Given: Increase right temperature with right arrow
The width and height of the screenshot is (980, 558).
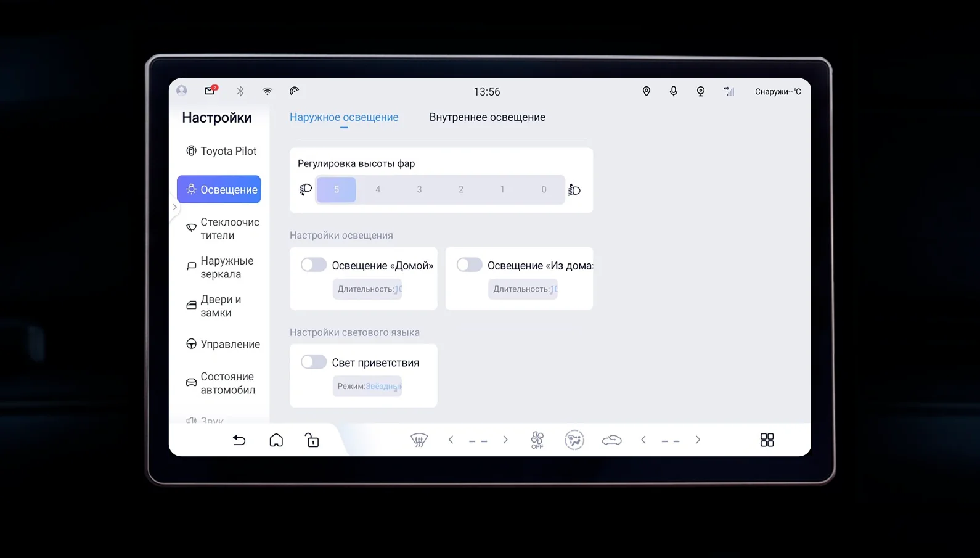Looking at the screenshot, I should (698, 440).
